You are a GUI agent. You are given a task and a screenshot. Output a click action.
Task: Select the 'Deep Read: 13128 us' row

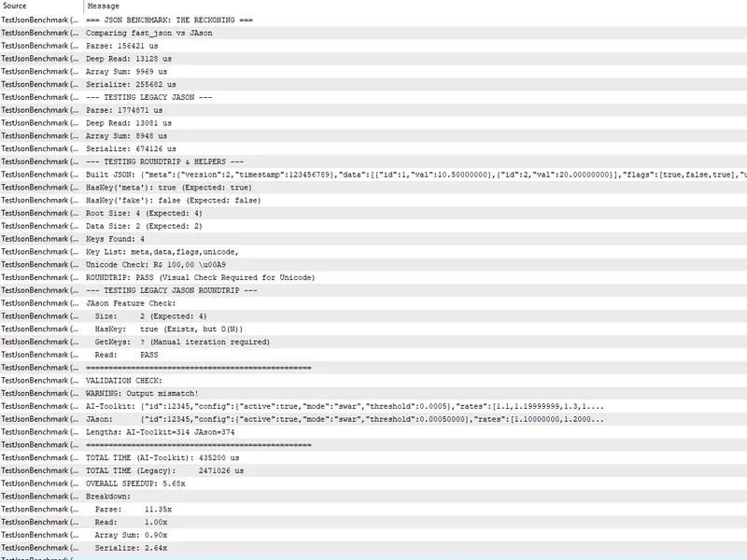point(373,59)
